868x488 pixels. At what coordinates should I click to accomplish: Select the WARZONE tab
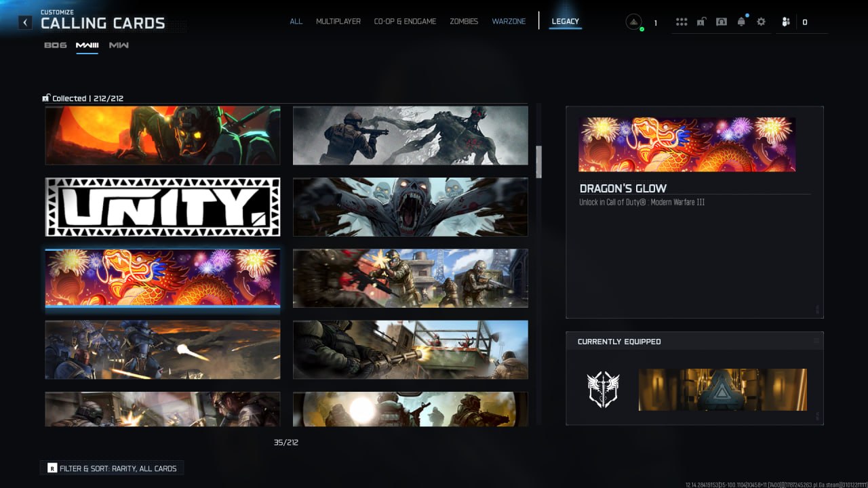pyautogui.click(x=509, y=22)
